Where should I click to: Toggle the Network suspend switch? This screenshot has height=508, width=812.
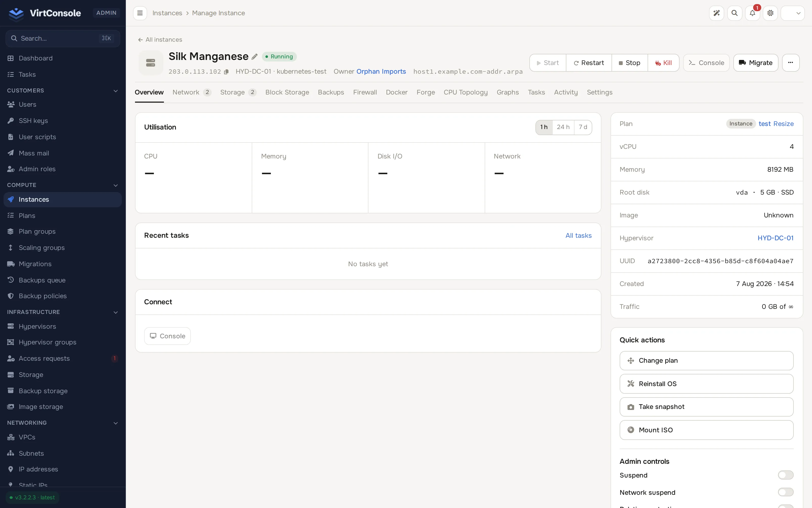point(786,492)
